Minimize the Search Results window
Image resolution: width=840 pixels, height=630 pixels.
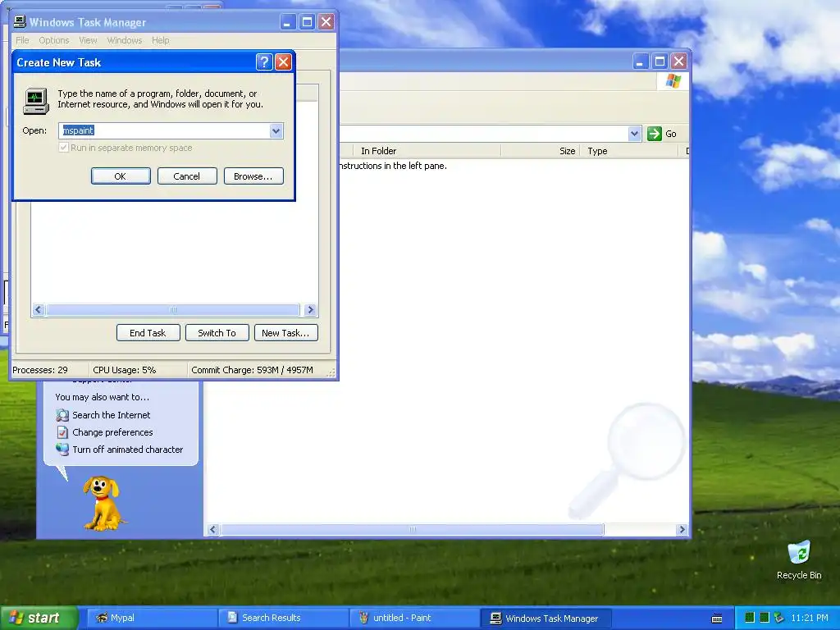[640, 62]
